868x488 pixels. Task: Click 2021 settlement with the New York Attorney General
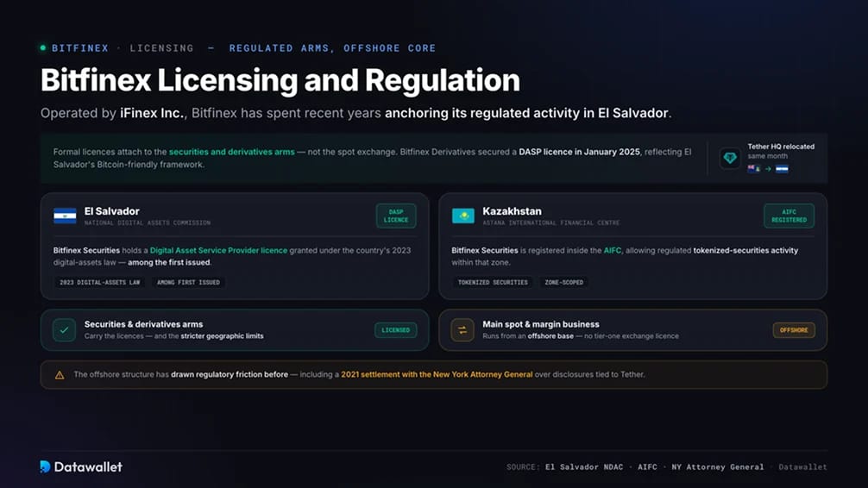(x=437, y=374)
